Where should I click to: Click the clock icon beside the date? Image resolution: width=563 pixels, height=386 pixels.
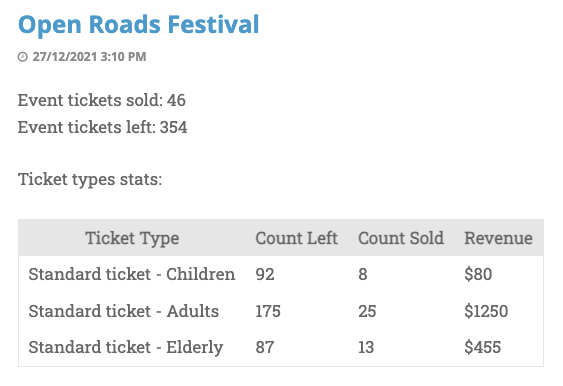(x=23, y=57)
